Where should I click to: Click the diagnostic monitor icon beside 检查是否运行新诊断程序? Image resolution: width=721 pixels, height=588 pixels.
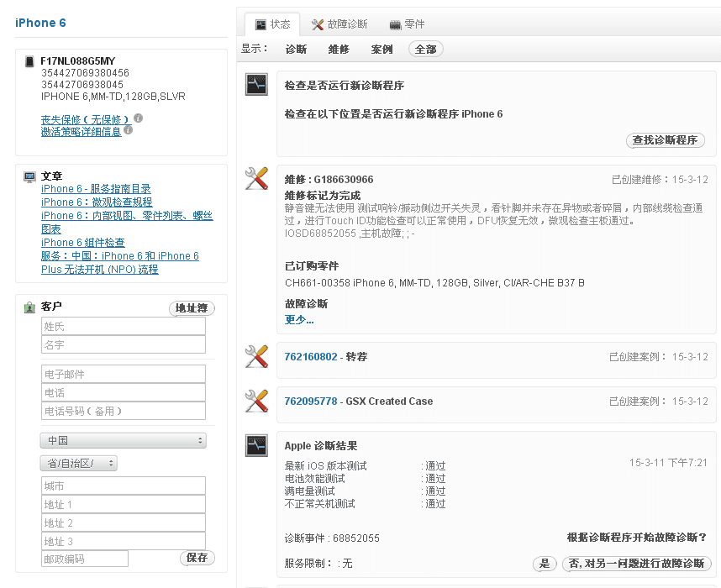256,84
